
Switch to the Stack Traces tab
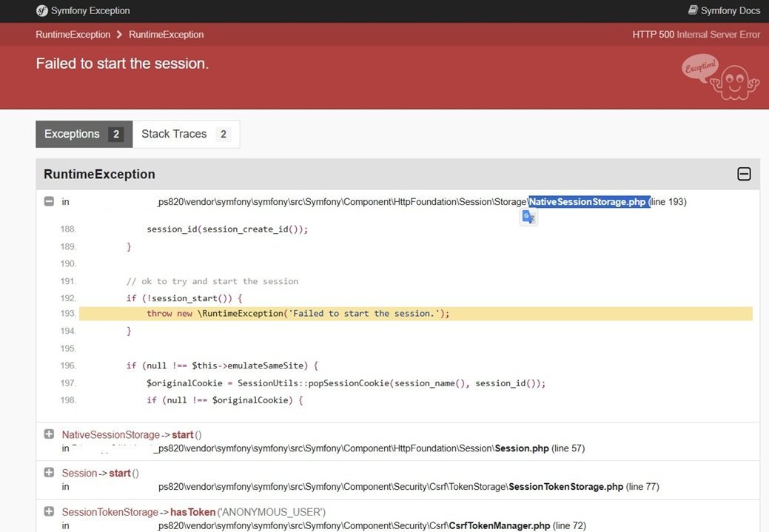pyautogui.click(x=186, y=134)
